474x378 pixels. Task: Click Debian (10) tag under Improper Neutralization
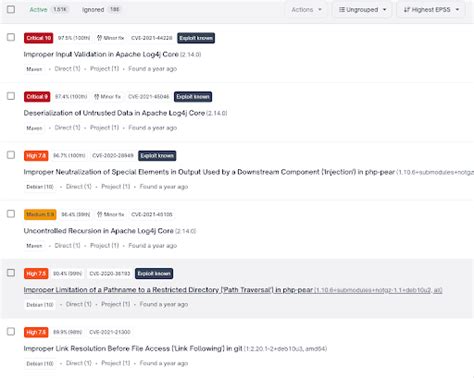click(40, 187)
